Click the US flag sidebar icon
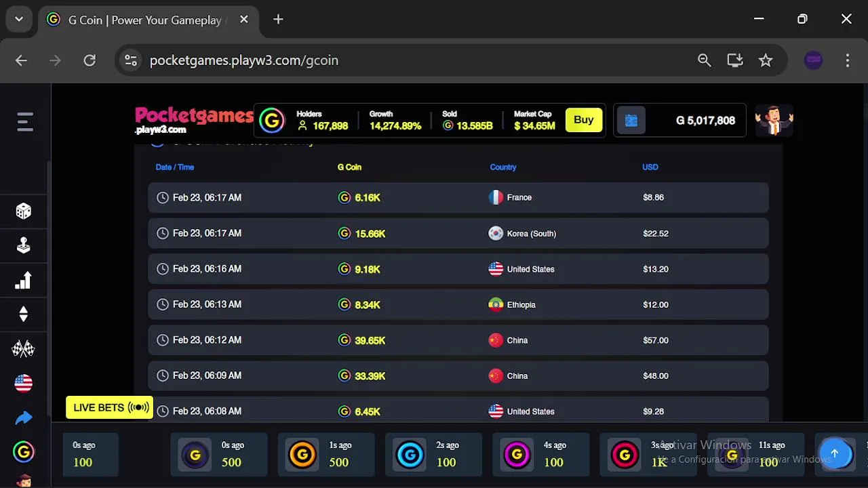This screenshot has height=488, width=868. [24, 384]
